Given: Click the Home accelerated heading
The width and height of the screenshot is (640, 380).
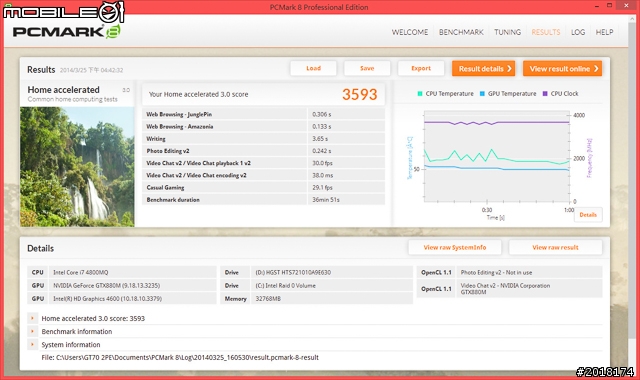Looking at the screenshot, I should tap(63, 90).
